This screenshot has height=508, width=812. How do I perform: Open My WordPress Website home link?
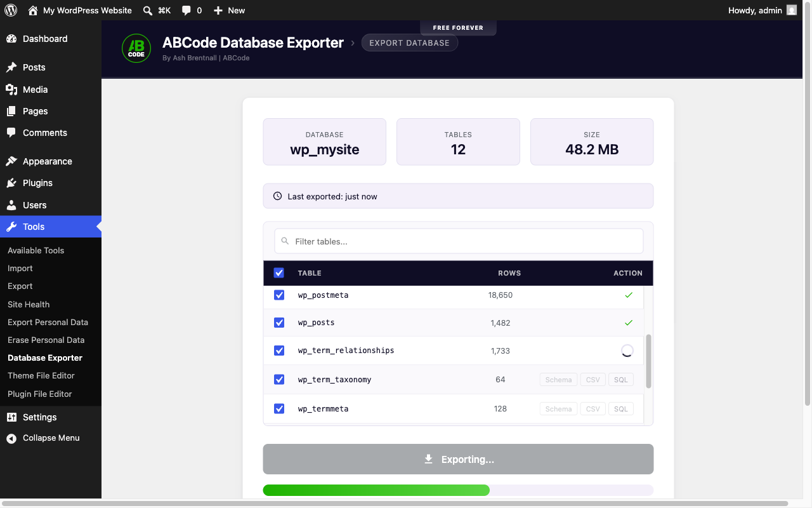tap(80, 10)
